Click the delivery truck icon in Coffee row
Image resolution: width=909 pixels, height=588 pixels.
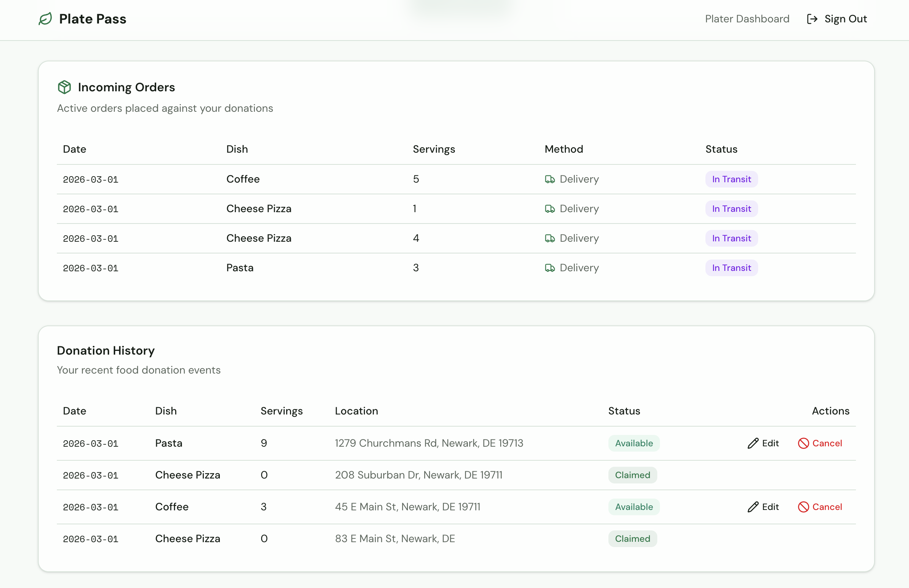pyautogui.click(x=550, y=180)
